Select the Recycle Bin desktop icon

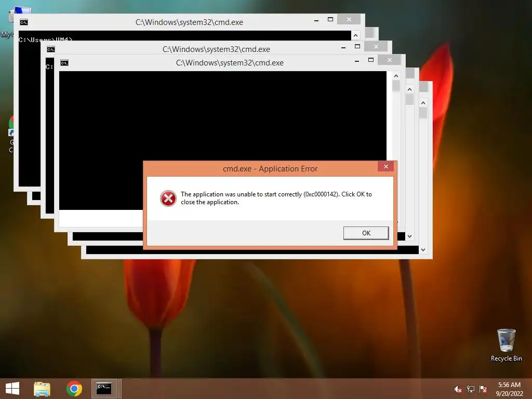(506, 345)
